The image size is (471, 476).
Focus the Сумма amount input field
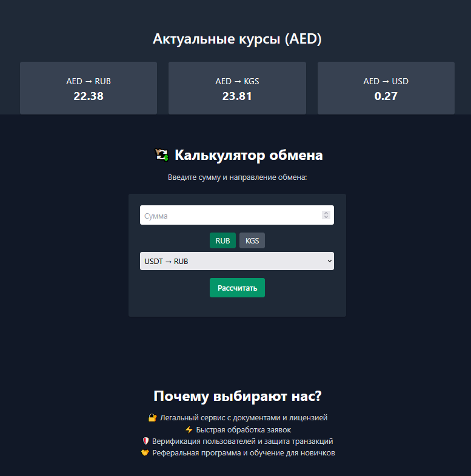(x=230, y=215)
